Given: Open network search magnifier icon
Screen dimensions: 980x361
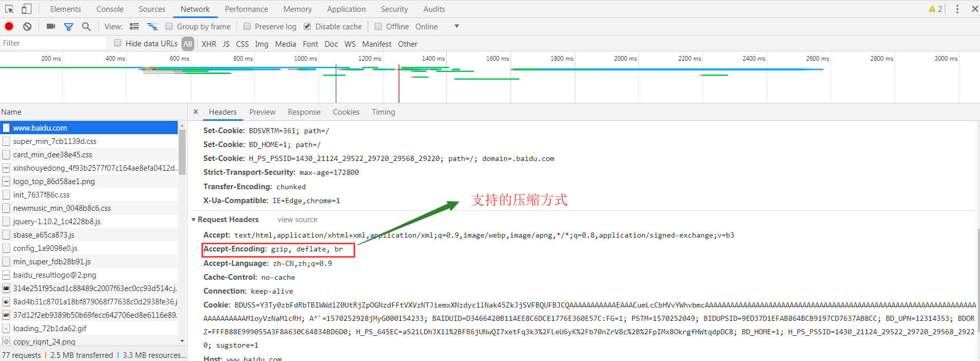Looking at the screenshot, I should pyautogui.click(x=86, y=26).
